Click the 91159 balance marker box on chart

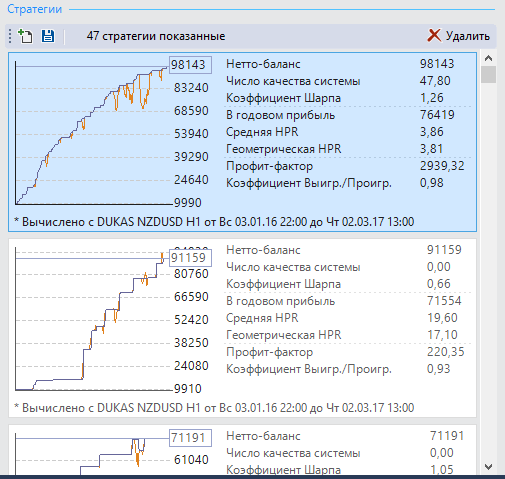(x=190, y=258)
